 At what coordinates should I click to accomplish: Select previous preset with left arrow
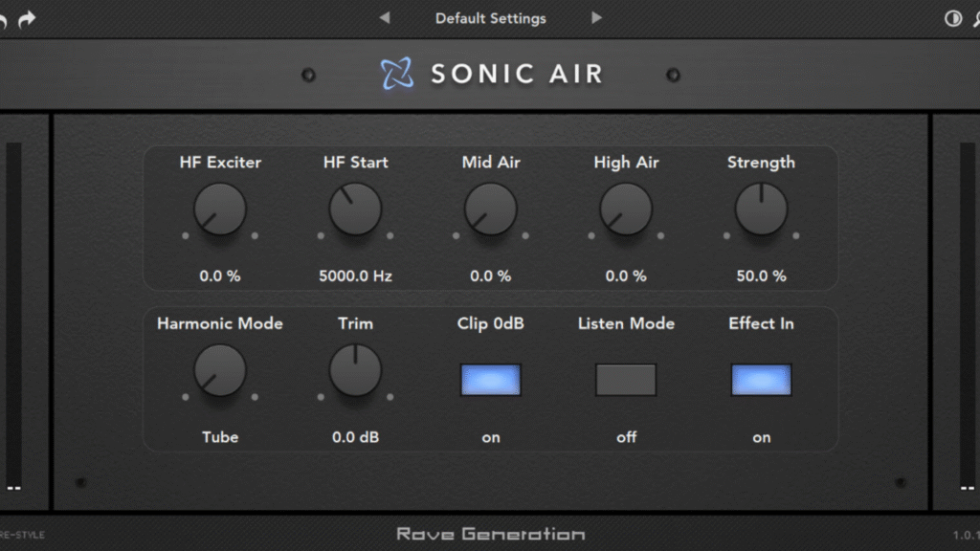pyautogui.click(x=385, y=18)
